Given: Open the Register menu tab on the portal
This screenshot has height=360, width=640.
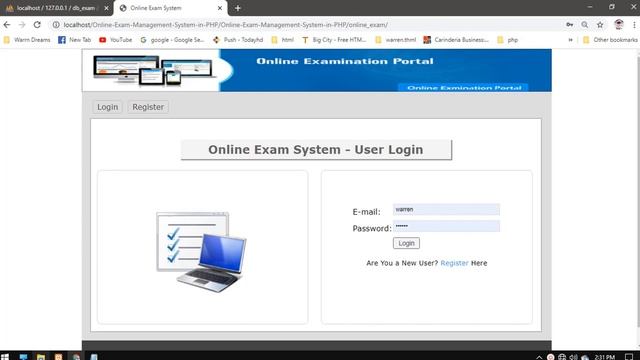Looking at the screenshot, I should 148,107.
